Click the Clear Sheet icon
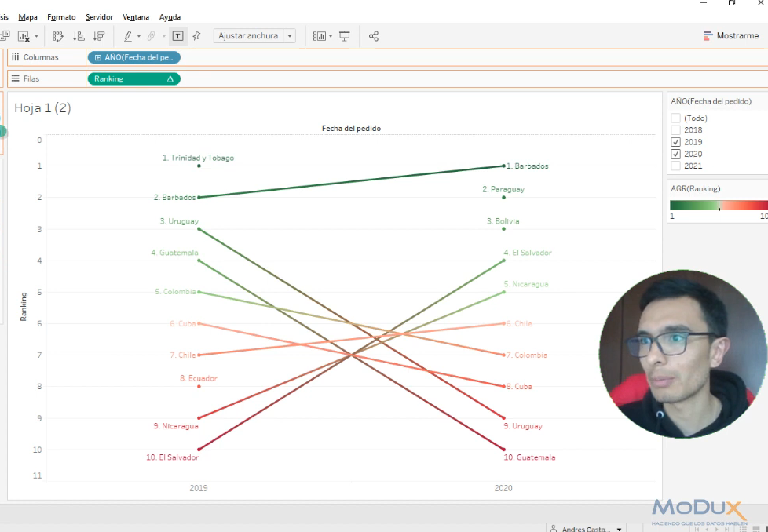The width and height of the screenshot is (768, 532). tap(25, 35)
